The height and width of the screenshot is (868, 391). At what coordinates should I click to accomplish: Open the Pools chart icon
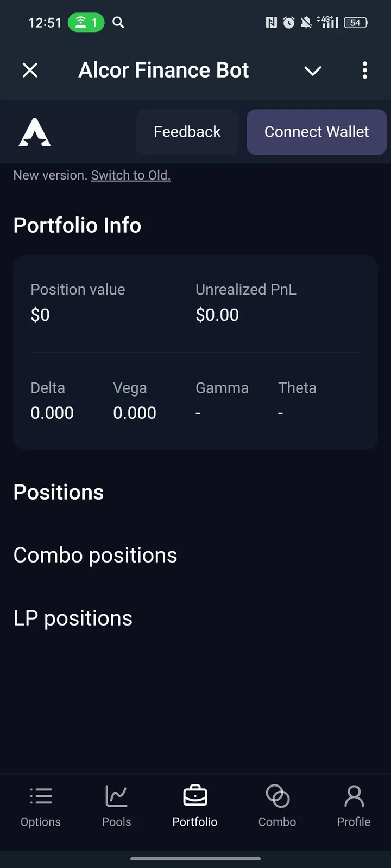pyautogui.click(x=116, y=796)
